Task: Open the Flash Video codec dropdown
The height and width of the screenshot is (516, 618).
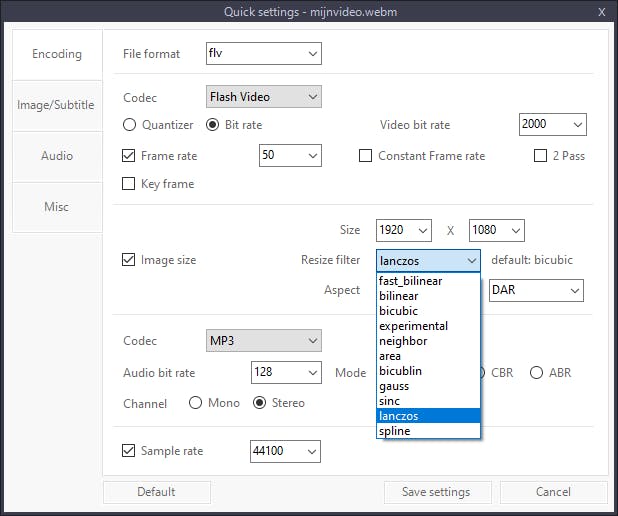Action: pos(263,97)
